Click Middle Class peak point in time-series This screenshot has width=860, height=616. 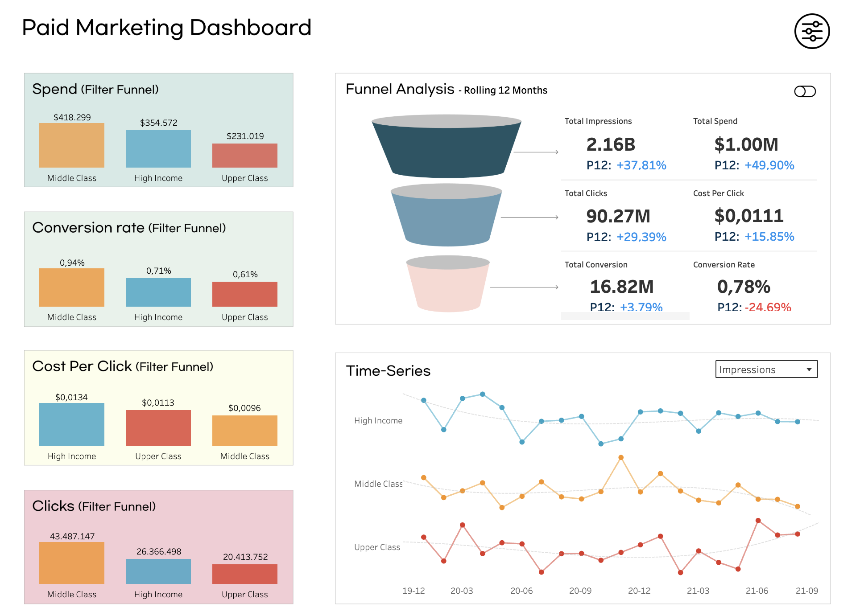(621, 458)
